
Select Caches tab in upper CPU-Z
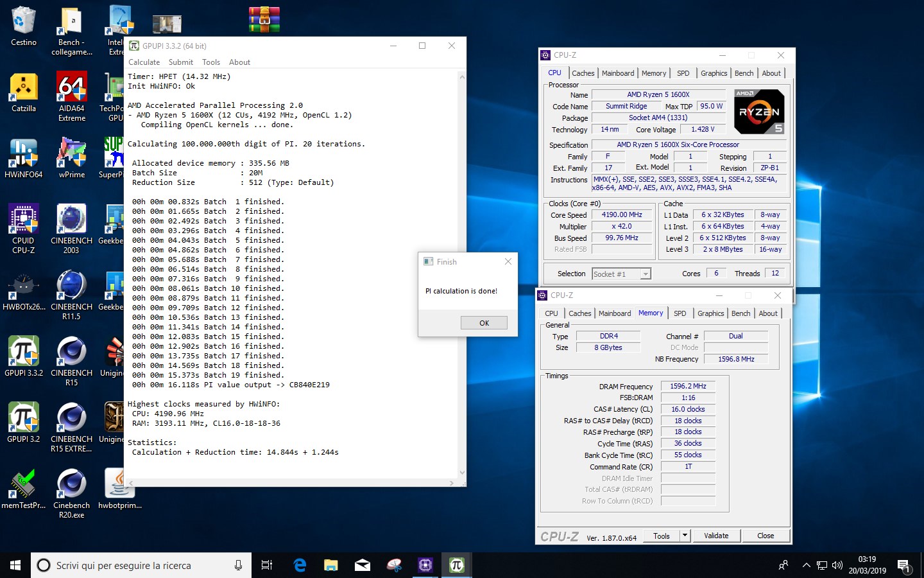click(x=583, y=73)
